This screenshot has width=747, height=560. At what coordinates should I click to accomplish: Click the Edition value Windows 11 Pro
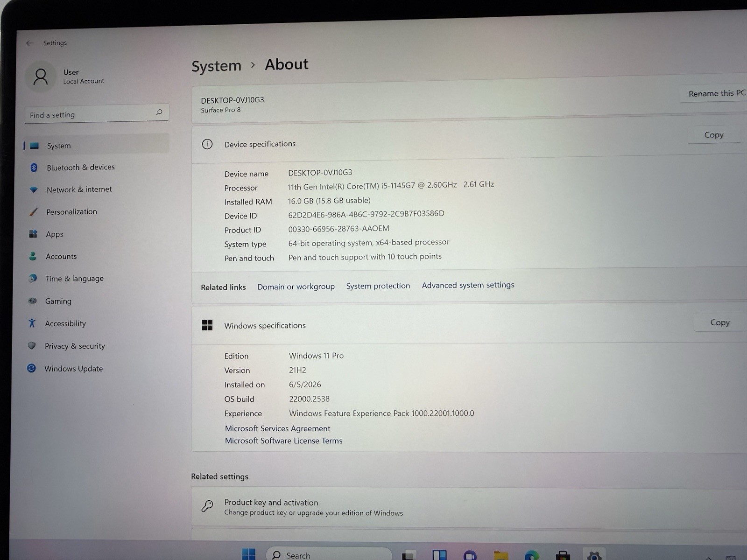tap(316, 356)
